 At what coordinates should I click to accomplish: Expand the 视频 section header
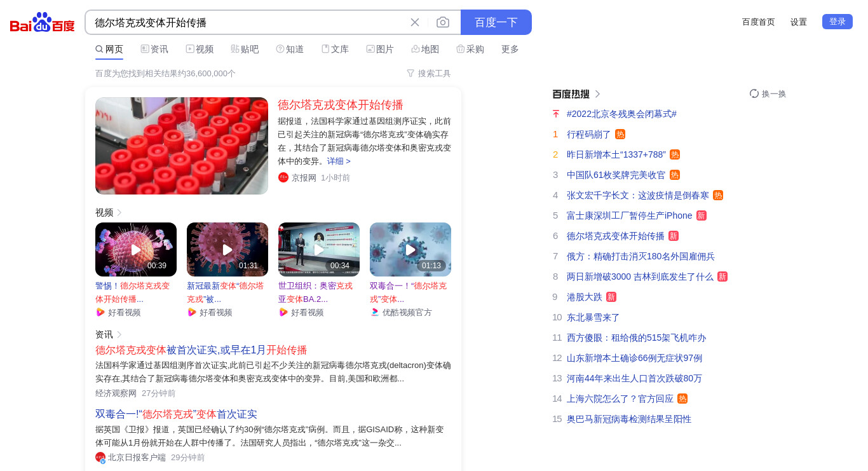[x=109, y=212]
